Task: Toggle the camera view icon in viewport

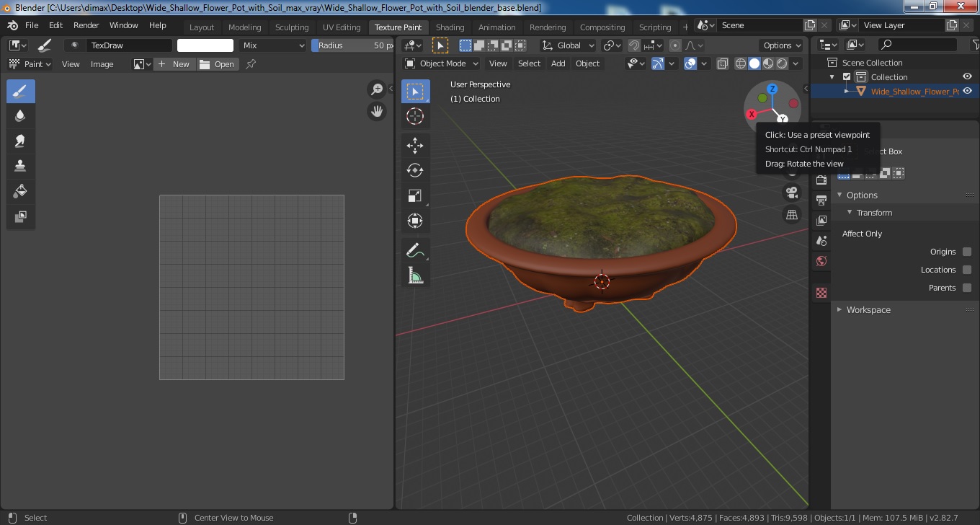Action: coord(792,193)
